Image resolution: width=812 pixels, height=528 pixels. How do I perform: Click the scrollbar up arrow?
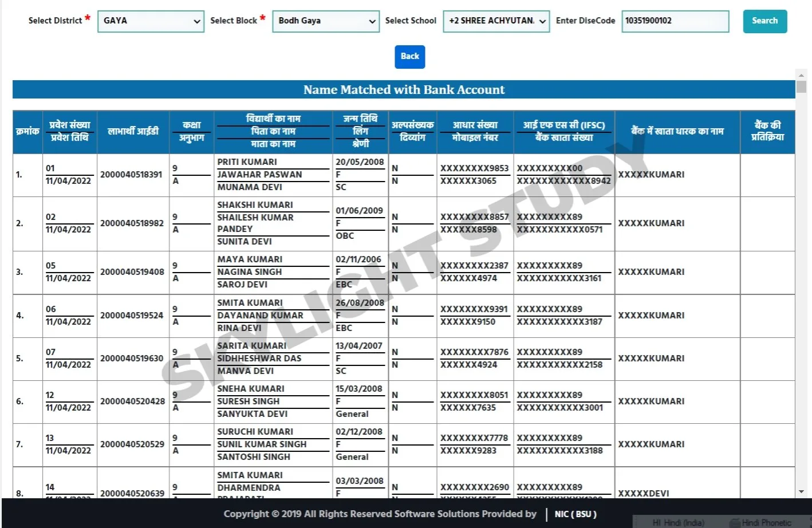(801, 75)
